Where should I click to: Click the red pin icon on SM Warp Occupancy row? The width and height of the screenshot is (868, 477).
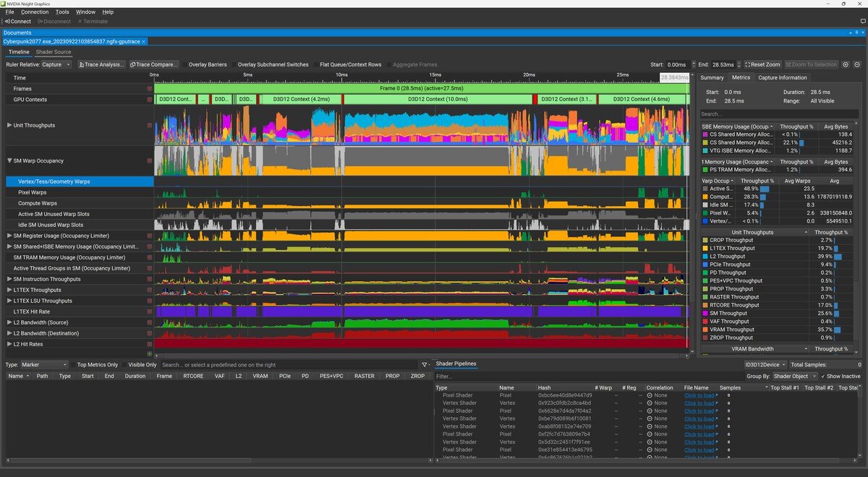(x=150, y=160)
